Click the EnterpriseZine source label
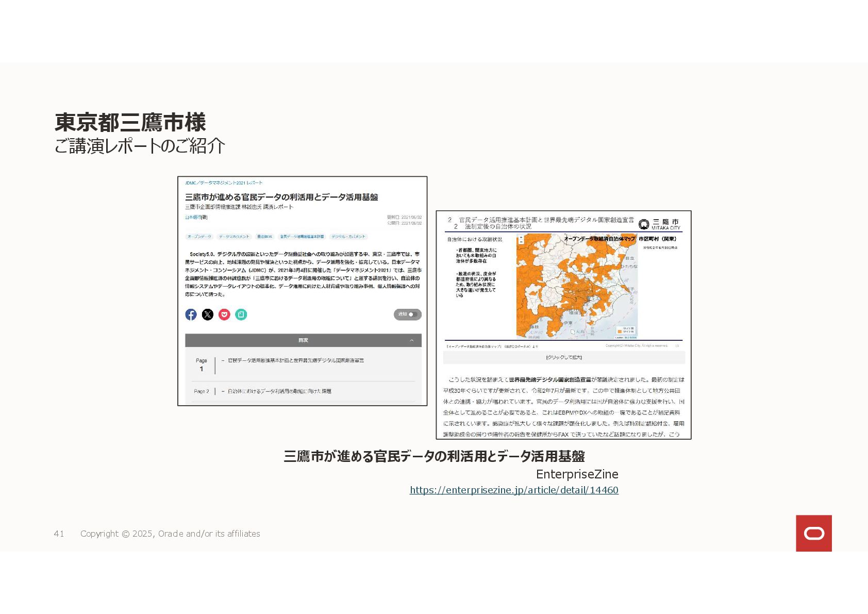This screenshot has width=868, height=614. (x=577, y=474)
